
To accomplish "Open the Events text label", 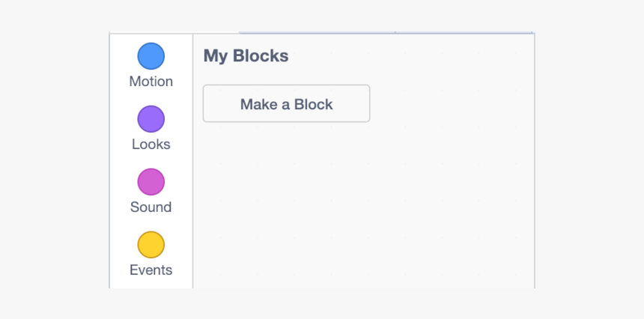I will point(151,270).
